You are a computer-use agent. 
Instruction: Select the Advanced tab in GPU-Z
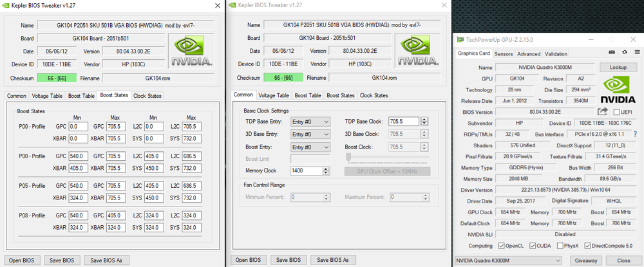[529, 54]
